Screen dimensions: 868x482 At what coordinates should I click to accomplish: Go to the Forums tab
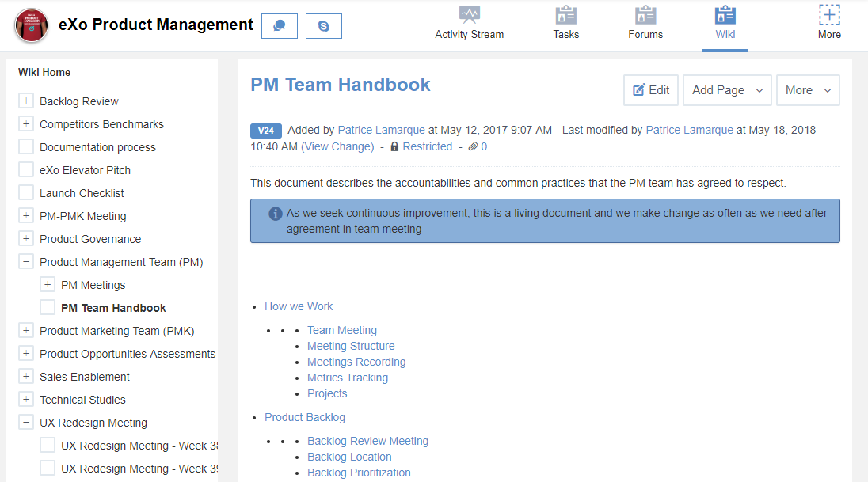[x=645, y=23]
